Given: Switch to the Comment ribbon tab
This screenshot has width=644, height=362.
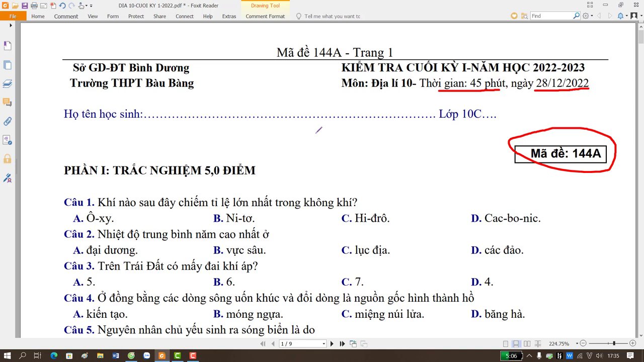Looking at the screenshot, I should (66, 16).
